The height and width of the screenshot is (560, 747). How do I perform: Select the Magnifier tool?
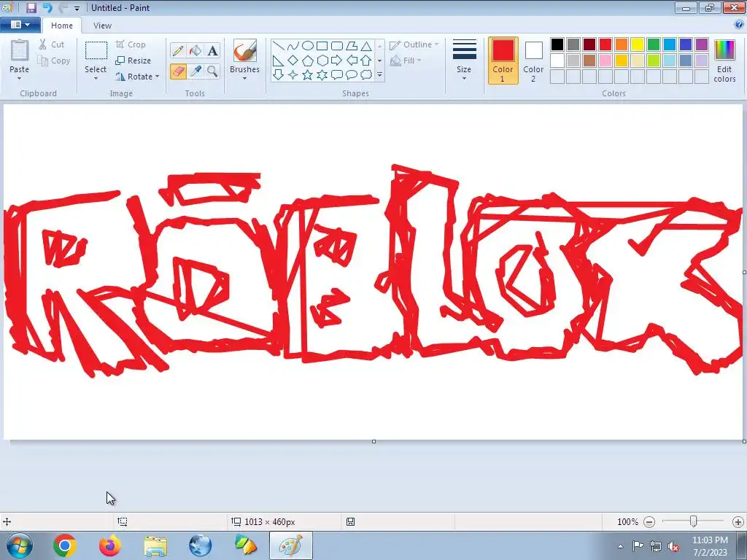pyautogui.click(x=212, y=71)
